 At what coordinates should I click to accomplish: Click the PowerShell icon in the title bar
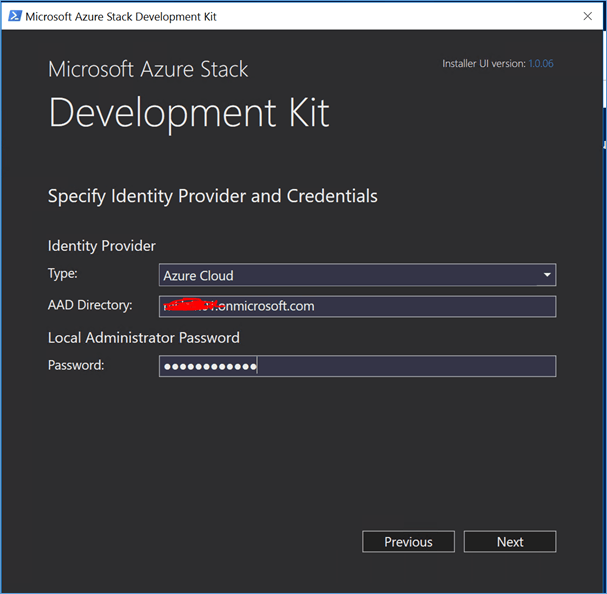15,16
